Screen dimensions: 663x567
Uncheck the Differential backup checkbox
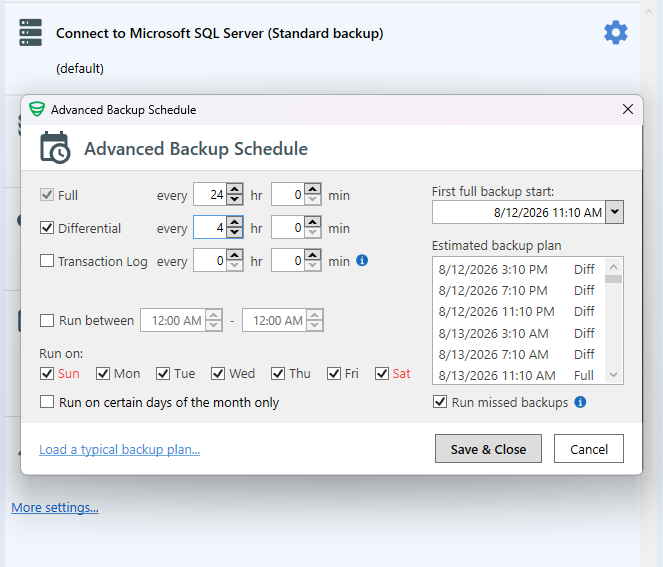[47, 228]
